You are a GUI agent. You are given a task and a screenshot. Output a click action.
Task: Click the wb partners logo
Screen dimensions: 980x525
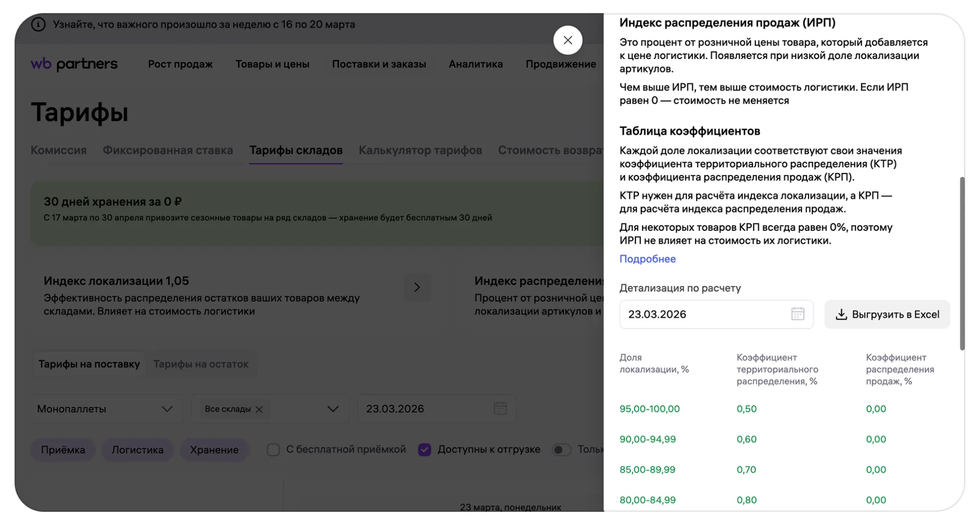pyautogui.click(x=74, y=64)
